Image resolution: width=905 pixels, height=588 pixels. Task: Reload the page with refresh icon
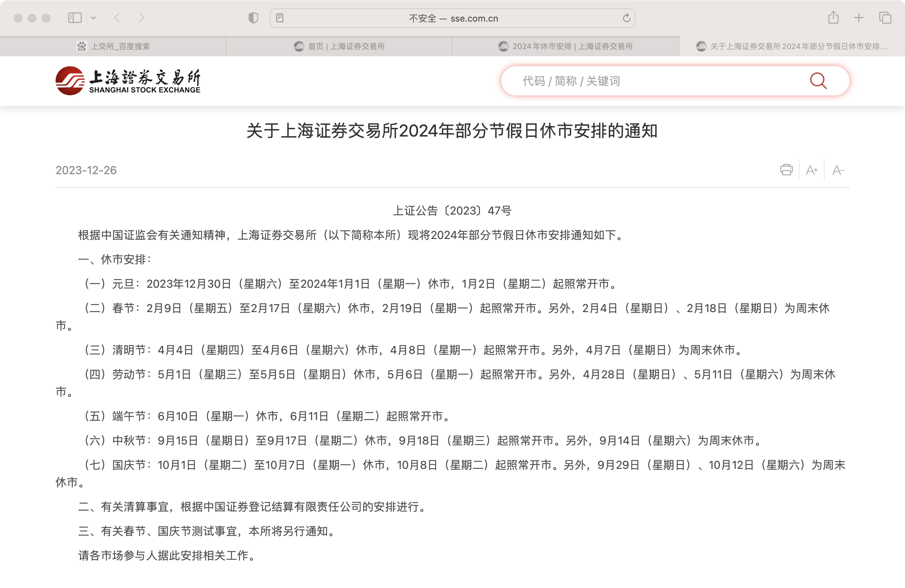click(x=626, y=18)
